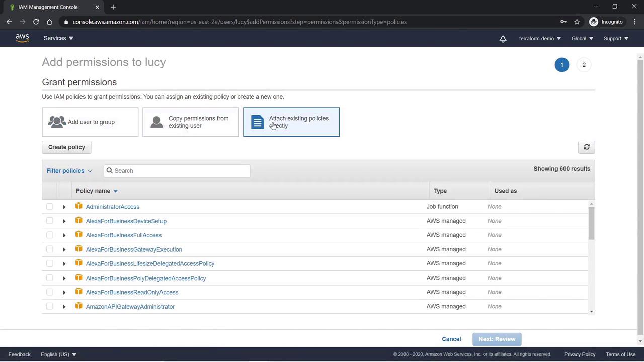
Task: Enable the AmazonAPIGatewayAdministrator policy checkbox
Action: pyautogui.click(x=49, y=306)
